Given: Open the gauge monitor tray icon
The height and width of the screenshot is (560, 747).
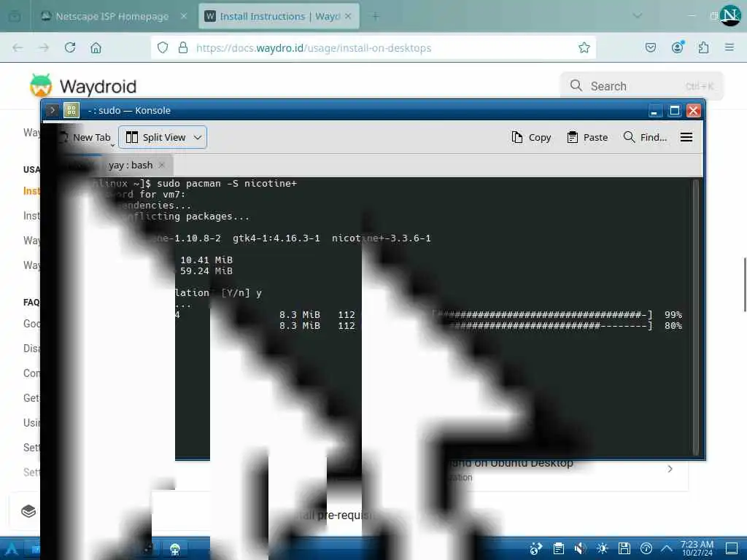Looking at the screenshot, I should pyautogui.click(x=646, y=548).
